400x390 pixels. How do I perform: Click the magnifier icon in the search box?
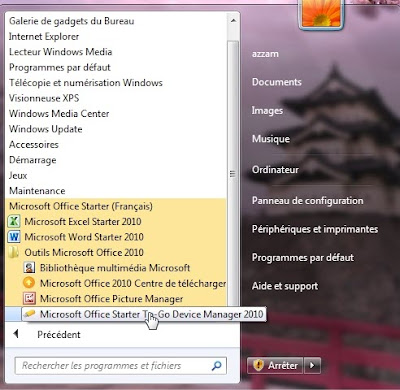217,366
